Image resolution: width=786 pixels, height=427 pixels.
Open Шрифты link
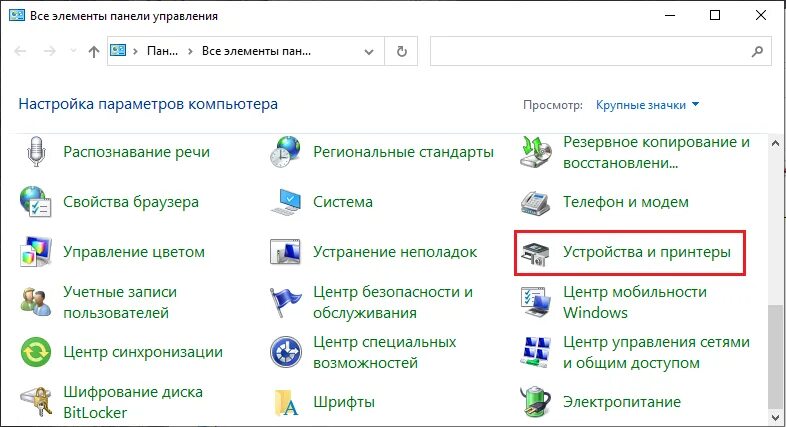[344, 402]
